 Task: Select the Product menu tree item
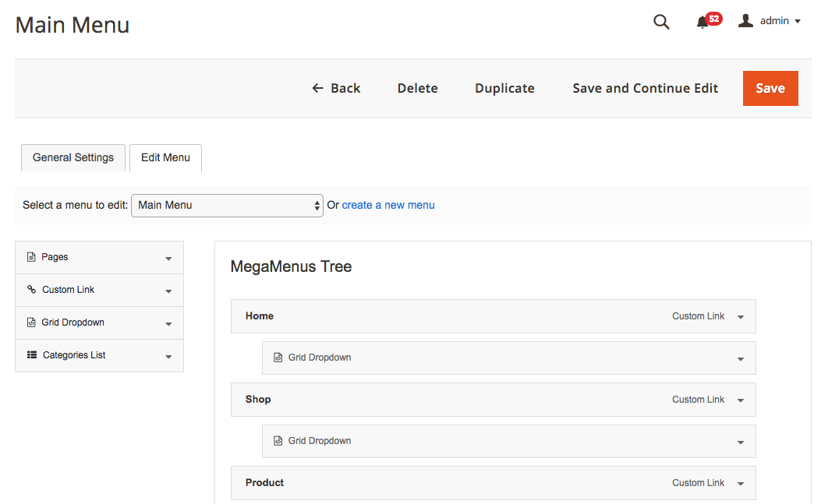[x=265, y=482]
